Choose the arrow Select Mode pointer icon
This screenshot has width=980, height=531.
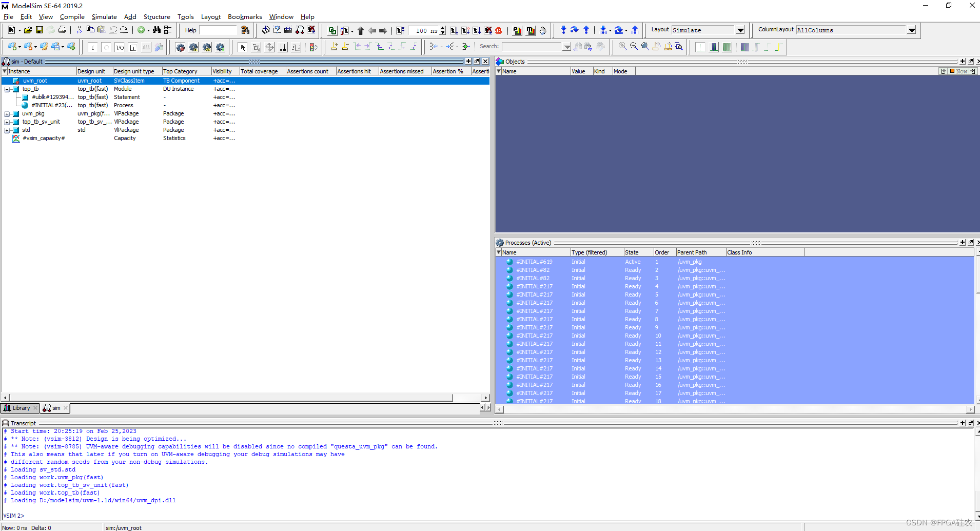tap(243, 47)
